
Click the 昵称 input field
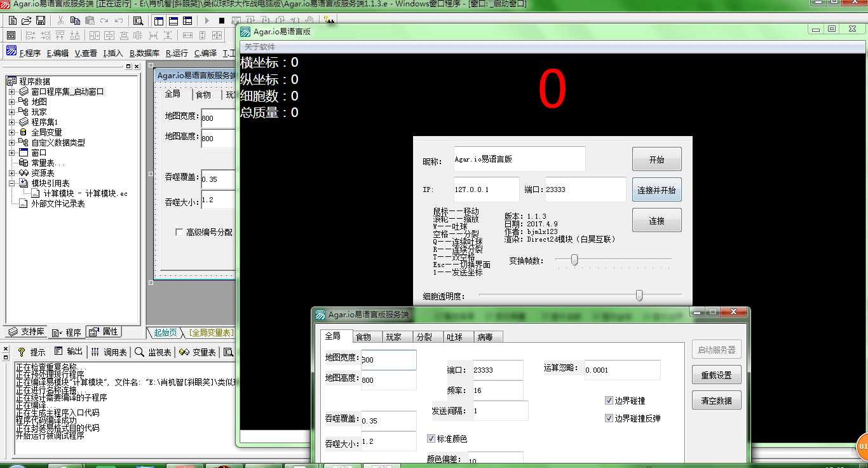[x=519, y=159]
